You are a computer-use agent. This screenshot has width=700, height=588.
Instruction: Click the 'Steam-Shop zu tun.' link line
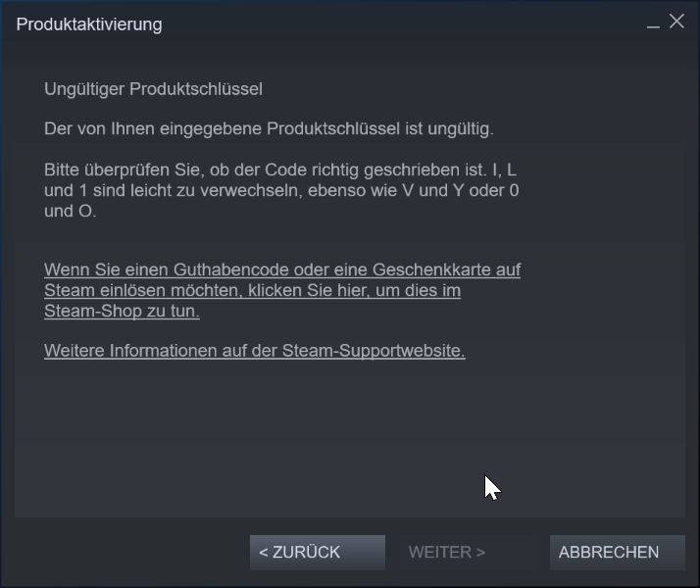(x=122, y=311)
